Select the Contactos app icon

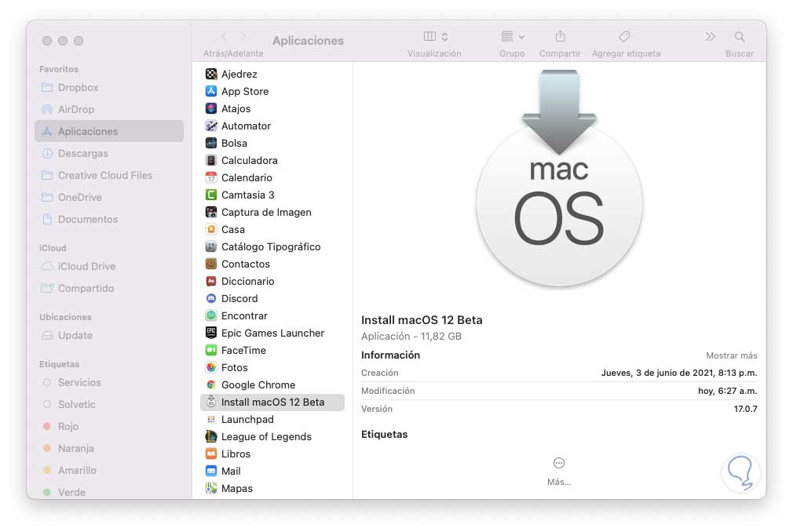click(x=211, y=264)
